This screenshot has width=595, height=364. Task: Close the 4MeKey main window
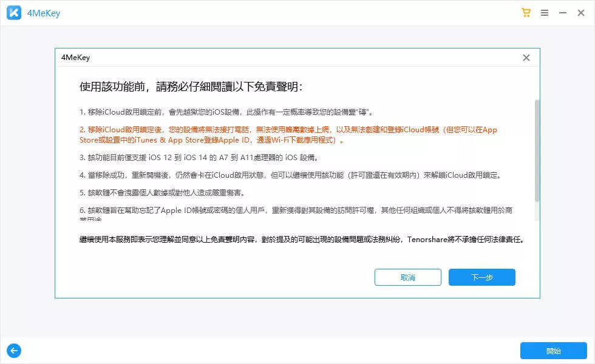(x=581, y=13)
